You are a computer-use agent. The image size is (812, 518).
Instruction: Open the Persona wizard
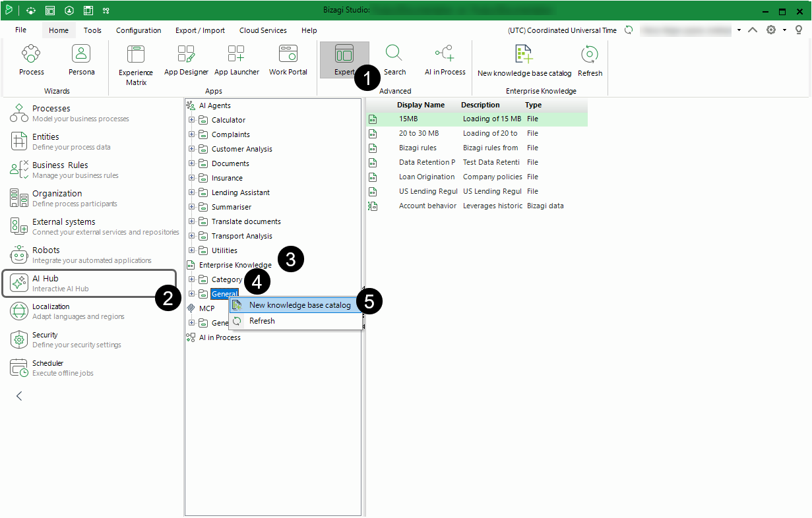pyautogui.click(x=81, y=61)
